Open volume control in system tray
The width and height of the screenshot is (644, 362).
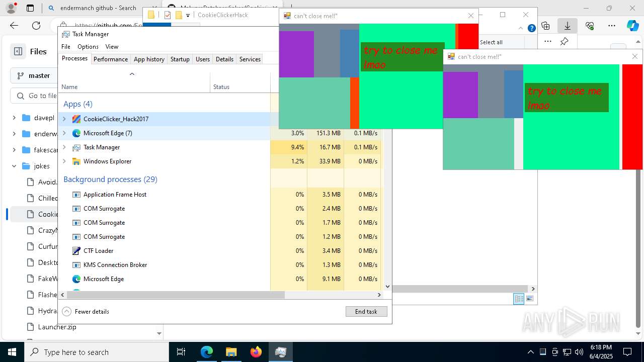[x=579, y=352]
